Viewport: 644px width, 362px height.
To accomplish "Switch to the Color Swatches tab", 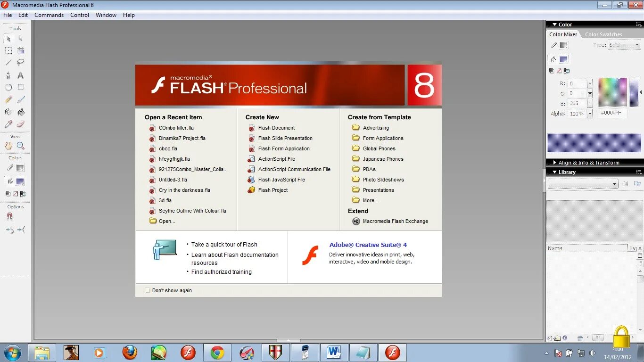I will pyautogui.click(x=603, y=34).
